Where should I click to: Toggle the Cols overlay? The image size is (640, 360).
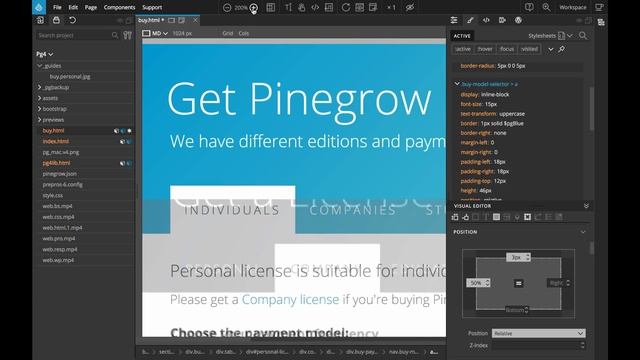244,33
